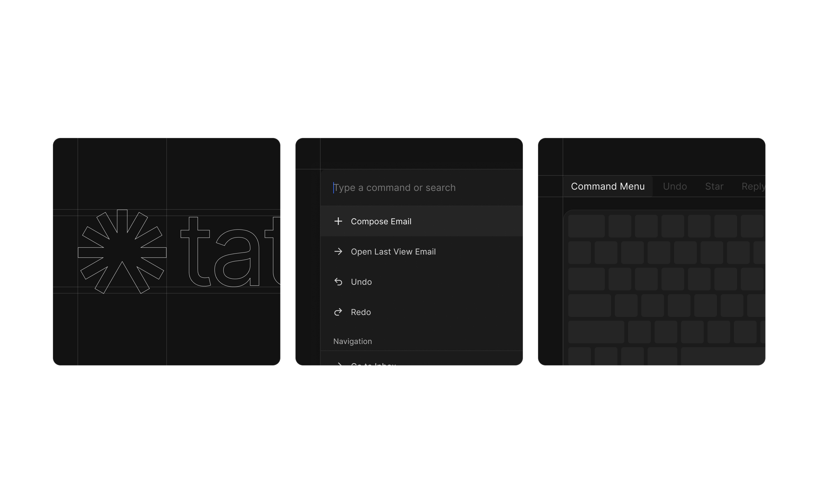819x504 pixels.
Task: Click the redo arrow icon in command list
Action: (338, 312)
